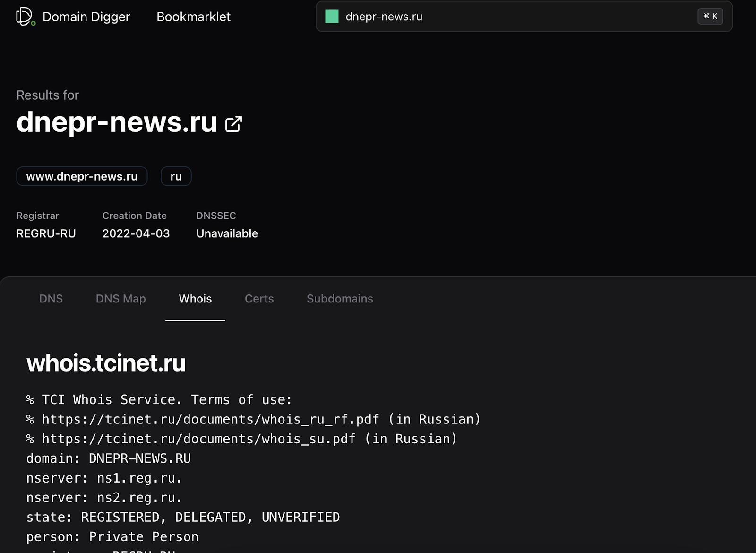This screenshot has width=756, height=553.
Task: Click the 2022-04-03 creation date value
Action: [x=136, y=233]
